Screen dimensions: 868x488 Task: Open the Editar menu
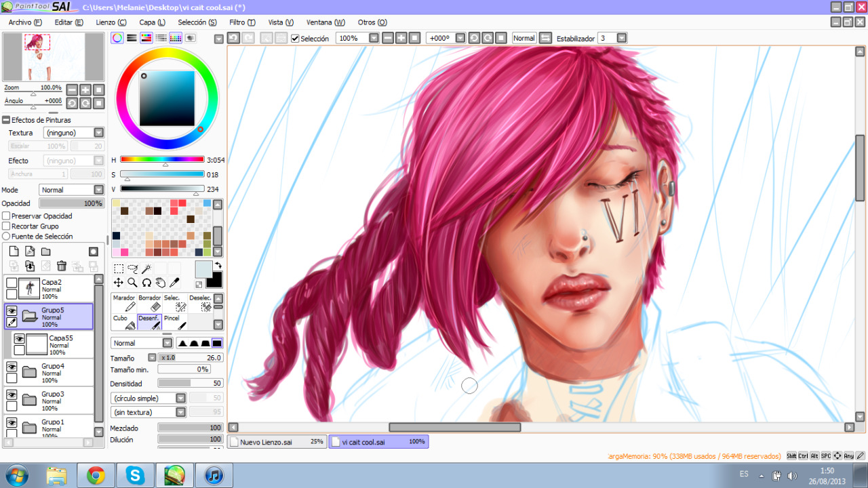69,22
